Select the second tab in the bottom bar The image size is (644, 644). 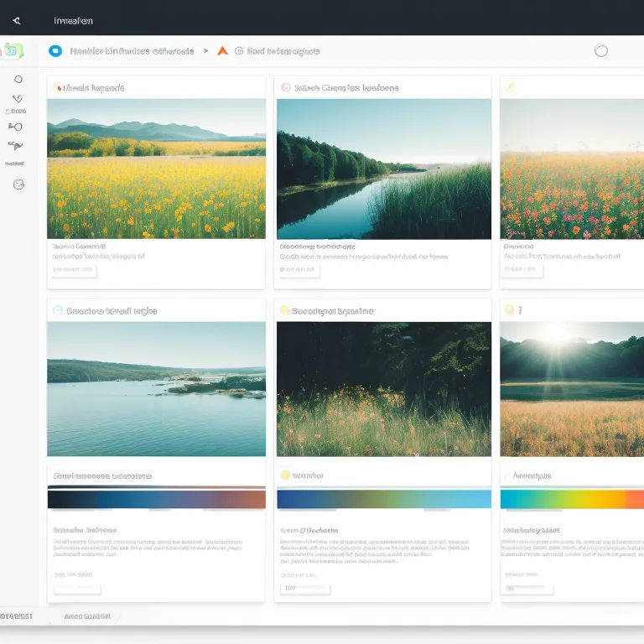click(x=86, y=616)
